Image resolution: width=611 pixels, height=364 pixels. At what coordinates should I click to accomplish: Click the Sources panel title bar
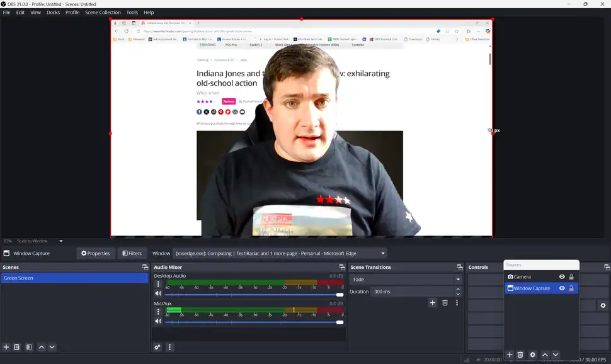pos(541,264)
